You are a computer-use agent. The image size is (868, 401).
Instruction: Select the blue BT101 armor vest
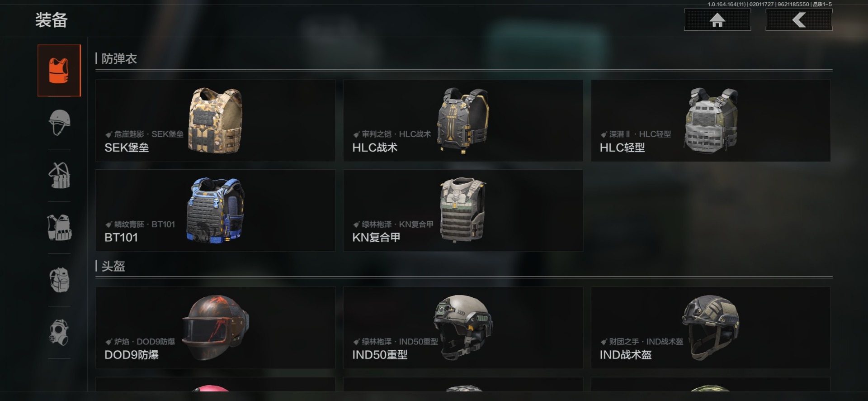[215, 210]
